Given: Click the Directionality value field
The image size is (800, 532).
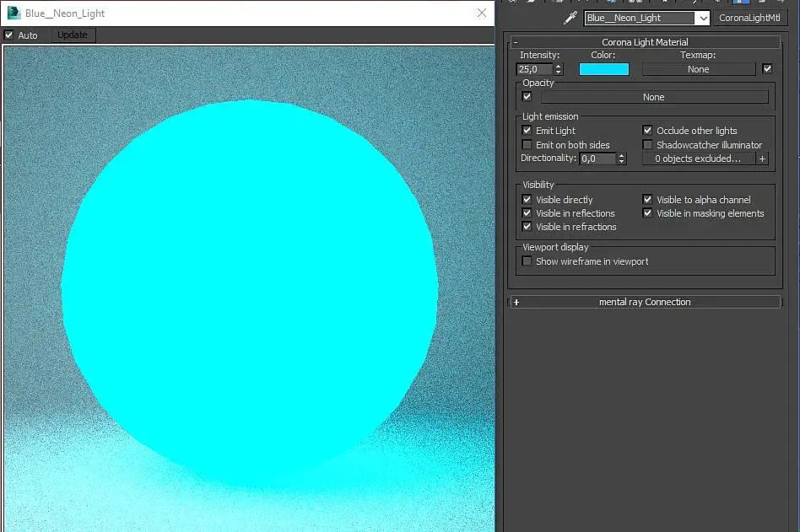Looking at the screenshot, I should point(598,159).
